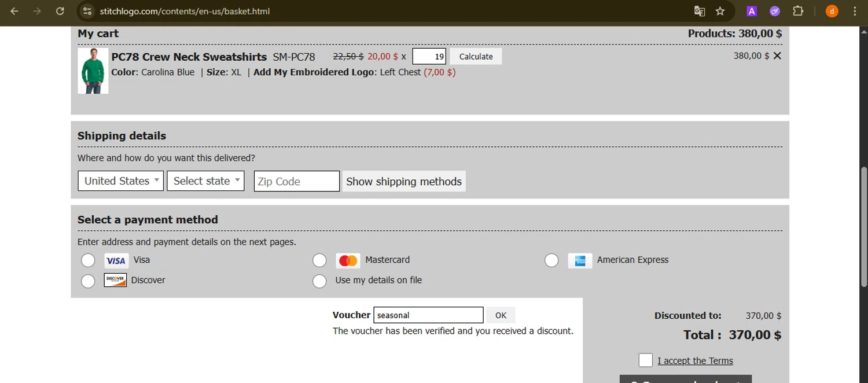Image resolution: width=868 pixels, height=383 pixels.
Task: Click the 'SM-PC78' product code
Action: [294, 57]
